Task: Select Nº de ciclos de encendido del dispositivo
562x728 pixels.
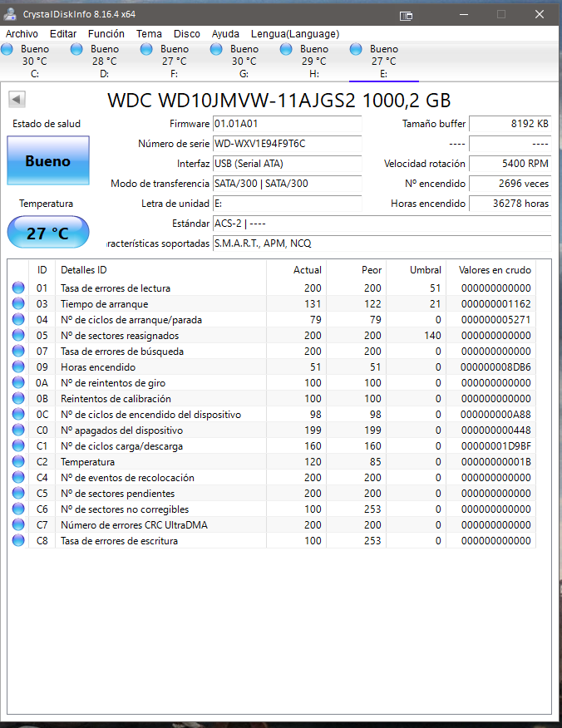Action: 272,414
